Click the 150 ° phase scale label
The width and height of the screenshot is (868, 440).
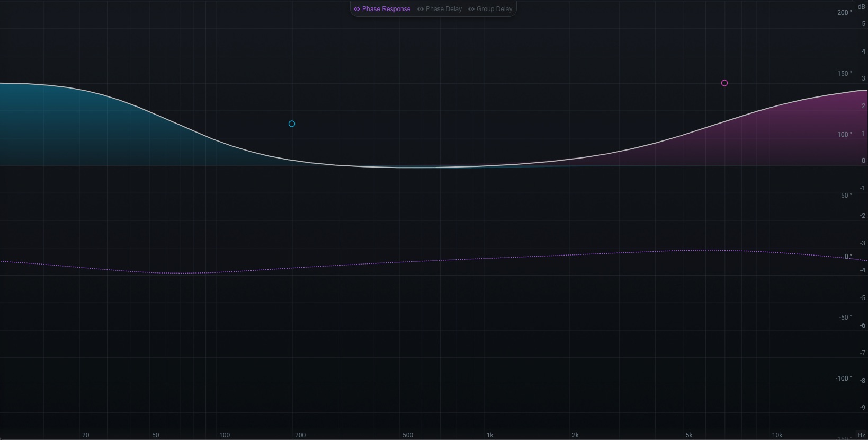click(x=845, y=74)
